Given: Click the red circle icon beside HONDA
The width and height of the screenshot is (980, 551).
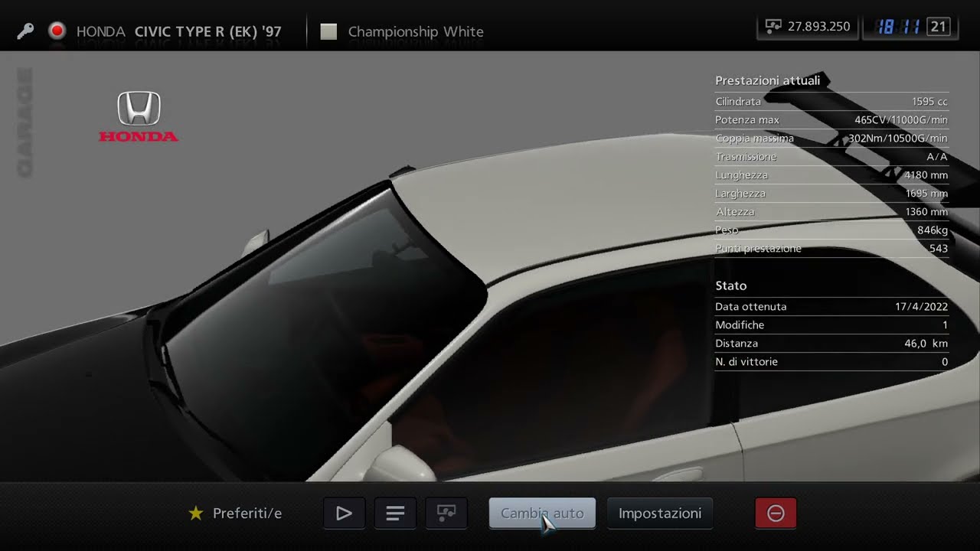Looking at the screenshot, I should (57, 31).
